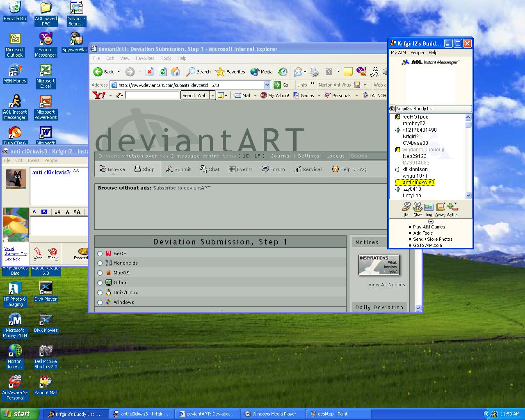Select the MacOS radio button
The width and height of the screenshot is (525, 420).
point(100,273)
